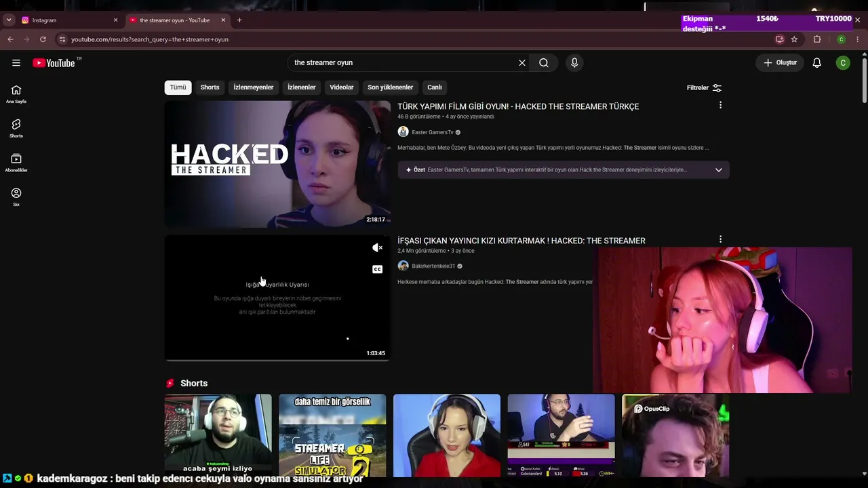The image size is (868, 488).
Task: Unmute the inline video preview
Action: coord(378,248)
